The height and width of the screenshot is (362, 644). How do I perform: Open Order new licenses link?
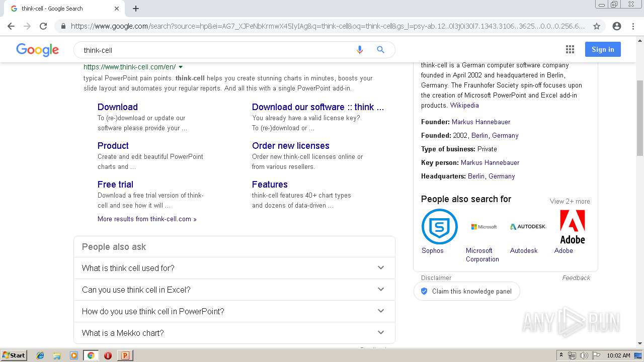tap(291, 145)
